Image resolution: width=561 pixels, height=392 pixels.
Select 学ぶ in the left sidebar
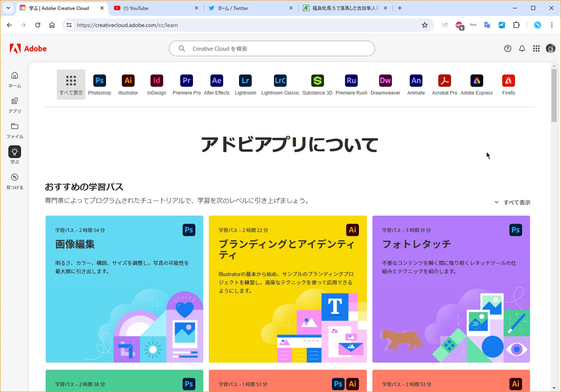(15, 155)
